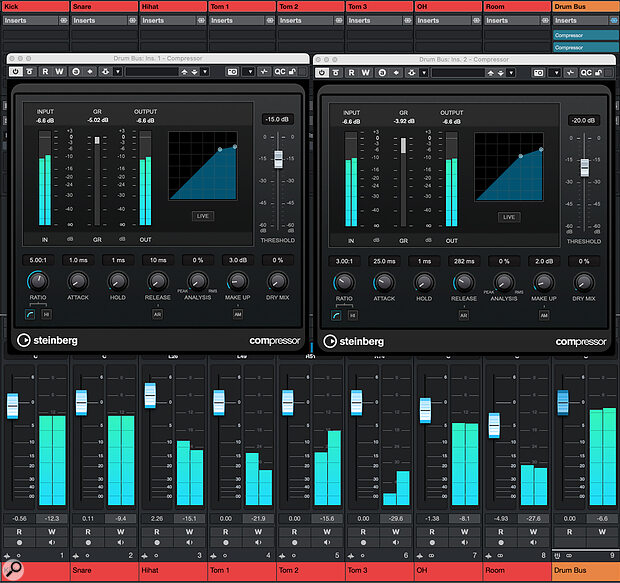Enable AM auto make-up in Ins. 2 Compressor
The image size is (620, 583).
(544, 316)
